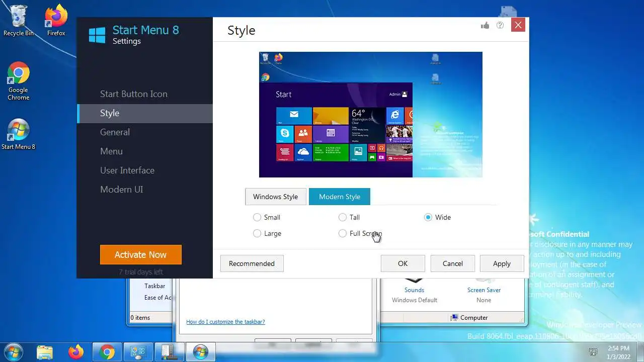644x362 pixels.
Task: Switch to the Windows Style tab
Action: pos(275,197)
